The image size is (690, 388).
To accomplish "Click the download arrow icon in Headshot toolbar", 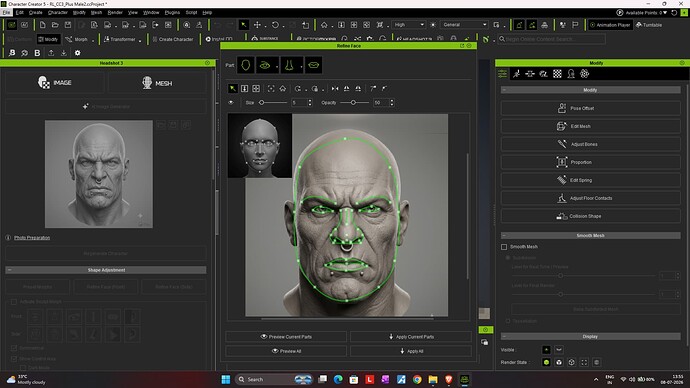I will (x=64, y=53).
